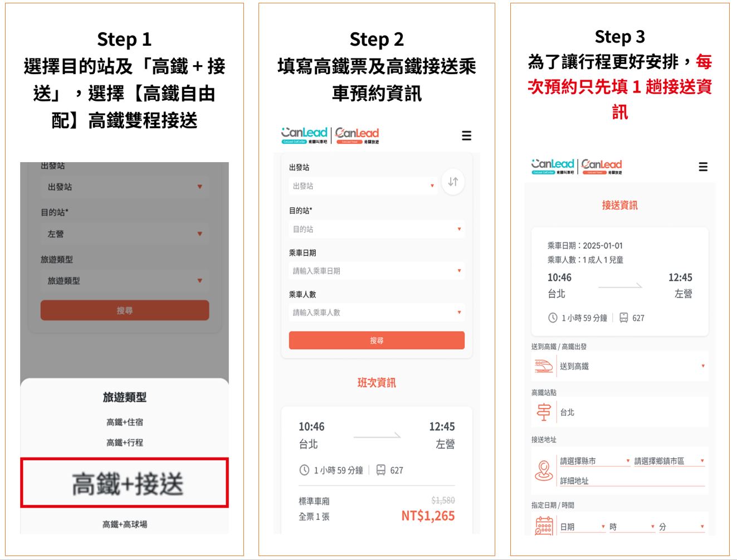Select 高鐵+住宿 travel type option
Viewport: 737px width, 560px height.
coord(125,422)
